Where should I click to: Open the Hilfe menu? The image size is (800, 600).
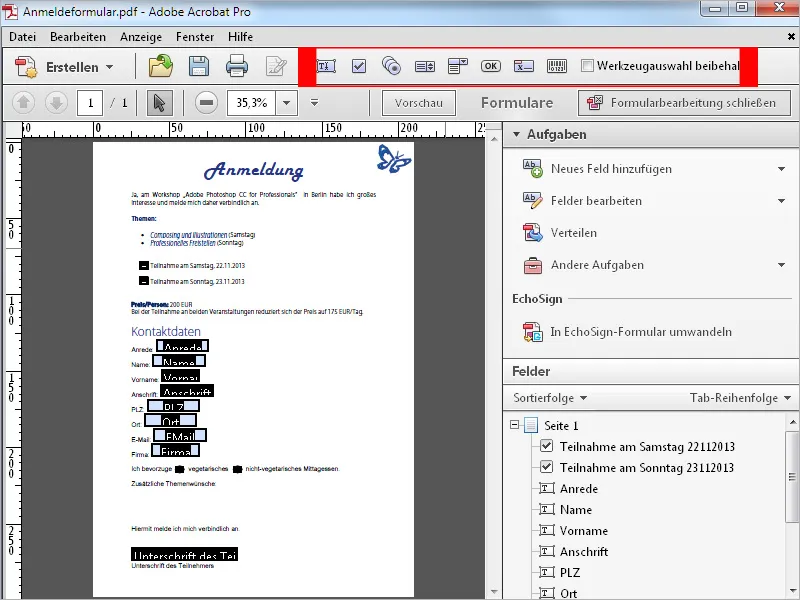click(x=240, y=37)
